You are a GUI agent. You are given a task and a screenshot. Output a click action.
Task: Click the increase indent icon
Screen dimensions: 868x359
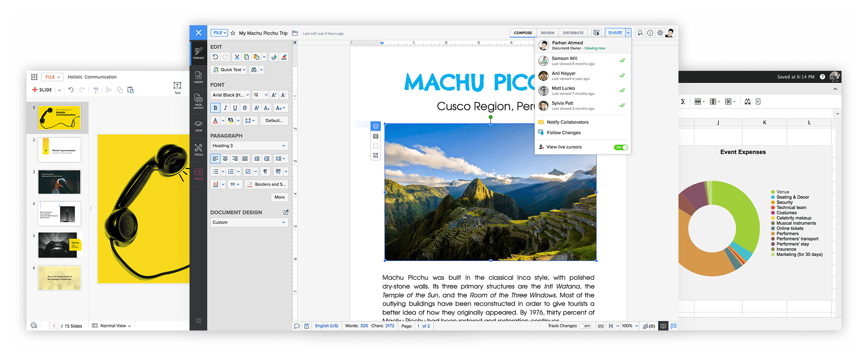257,159
